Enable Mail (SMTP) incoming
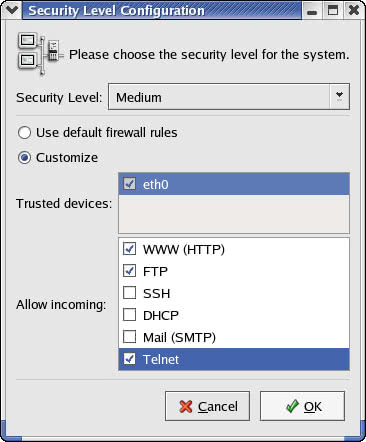This screenshot has height=442, width=366. pos(129,337)
